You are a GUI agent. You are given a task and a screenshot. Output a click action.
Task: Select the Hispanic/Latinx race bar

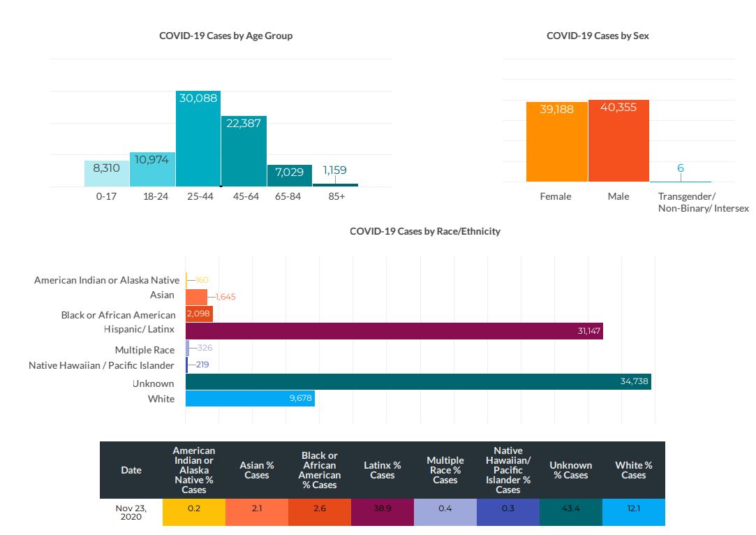point(394,331)
